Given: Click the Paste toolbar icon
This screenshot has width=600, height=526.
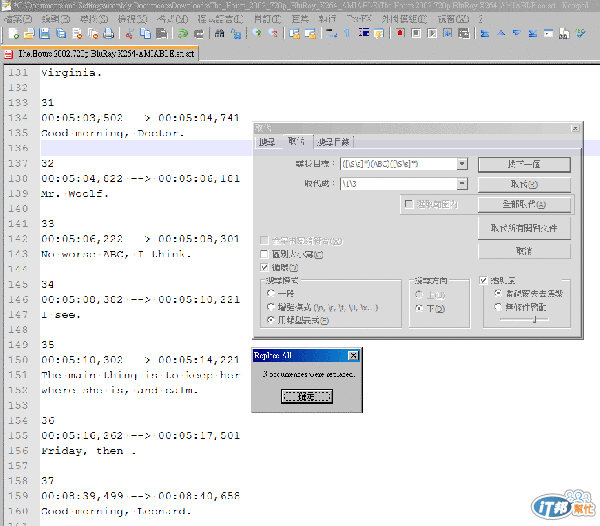Looking at the screenshot, I should [x=161, y=34].
